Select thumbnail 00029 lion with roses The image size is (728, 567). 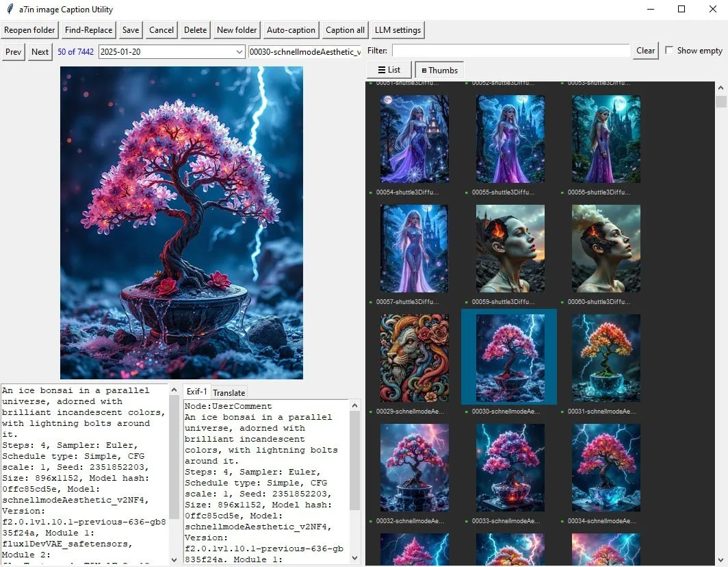414,358
